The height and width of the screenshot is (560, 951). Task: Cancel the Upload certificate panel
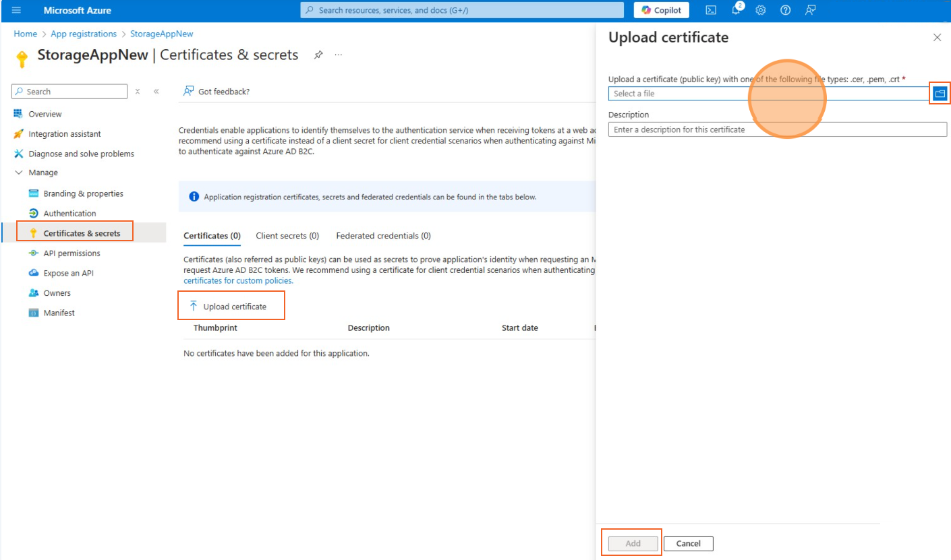pyautogui.click(x=688, y=543)
